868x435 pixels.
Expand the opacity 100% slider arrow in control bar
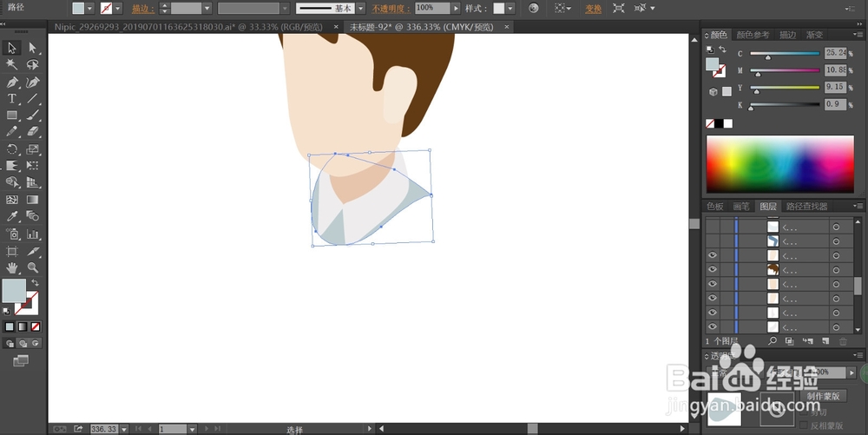pyautogui.click(x=457, y=9)
